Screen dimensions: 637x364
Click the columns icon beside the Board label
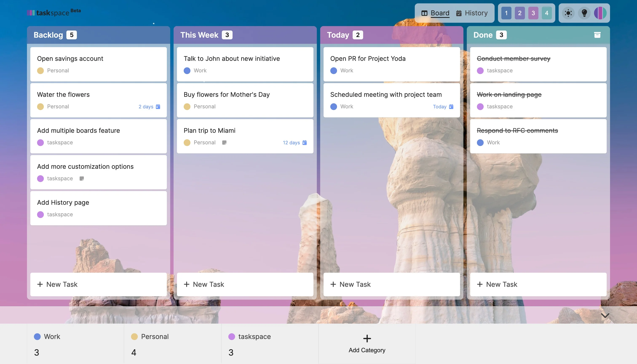424,13
